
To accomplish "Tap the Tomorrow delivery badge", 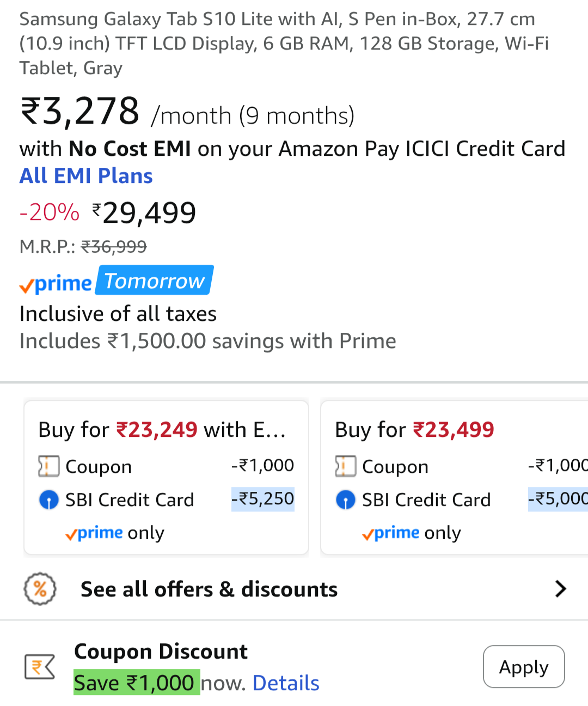I will click(x=155, y=281).
